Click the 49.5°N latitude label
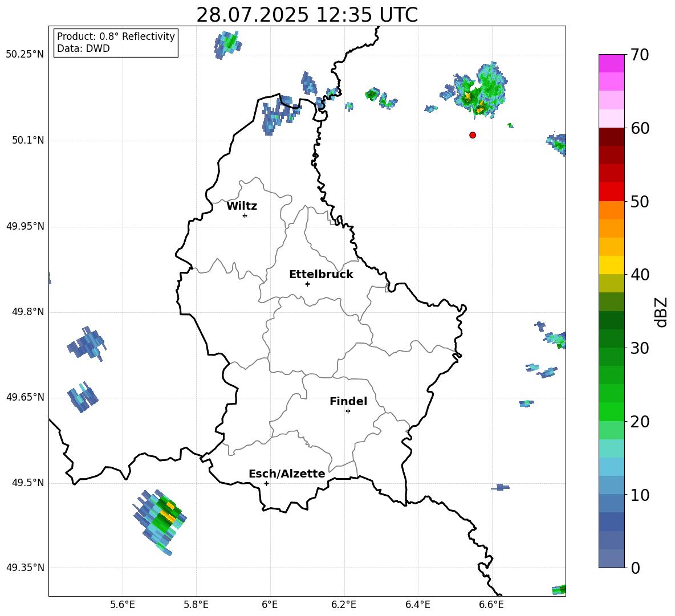Image resolution: width=675 pixels, height=616 pixels. 28,483
